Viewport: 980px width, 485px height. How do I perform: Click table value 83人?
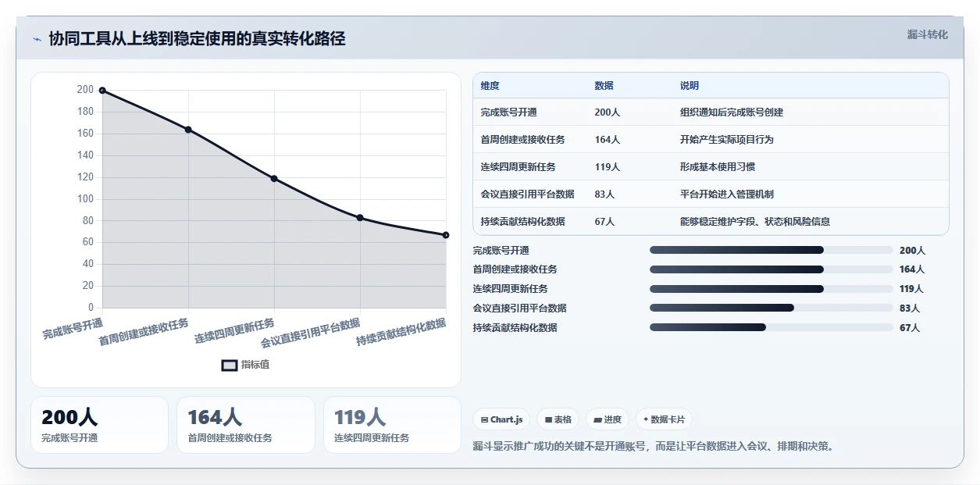click(604, 194)
